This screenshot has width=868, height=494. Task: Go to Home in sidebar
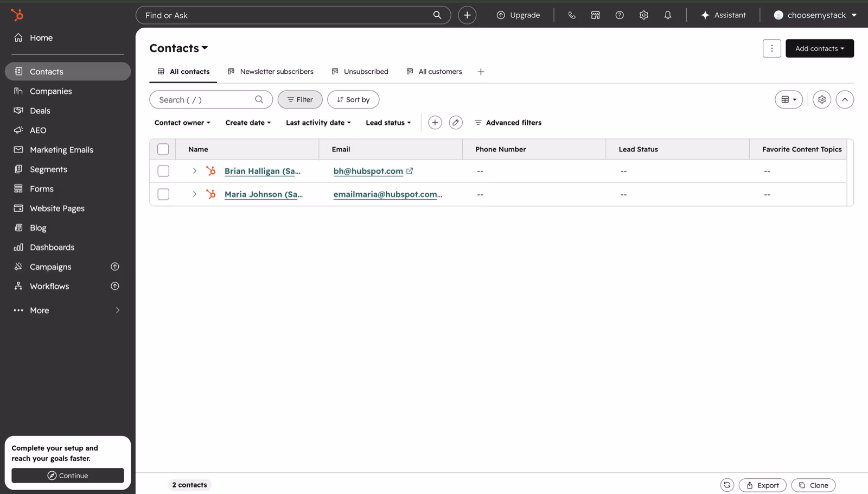click(68, 37)
